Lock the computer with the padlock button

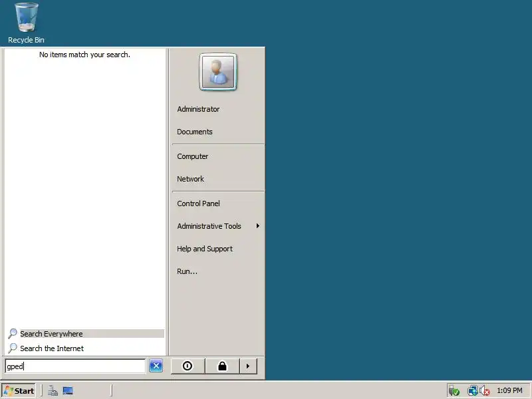(x=222, y=366)
